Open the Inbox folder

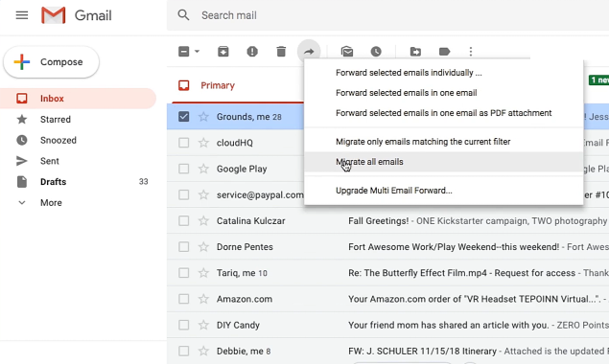click(x=78, y=98)
